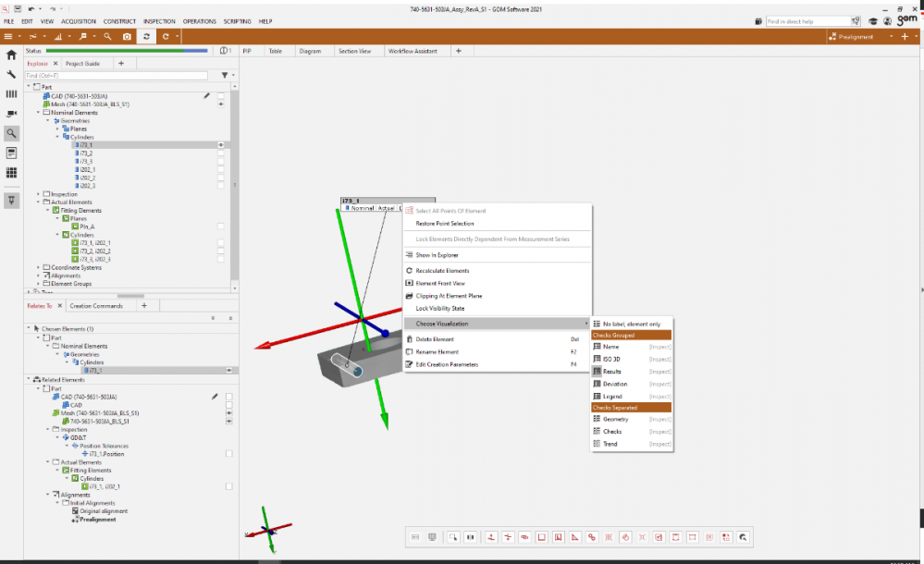
Task: Toggle visibility checkbox for i73_2 cylinder
Action: [220, 153]
